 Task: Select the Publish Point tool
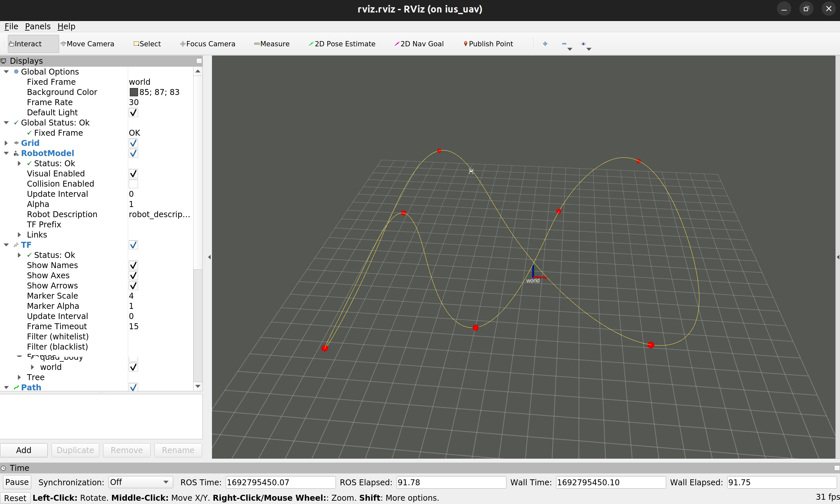(488, 44)
